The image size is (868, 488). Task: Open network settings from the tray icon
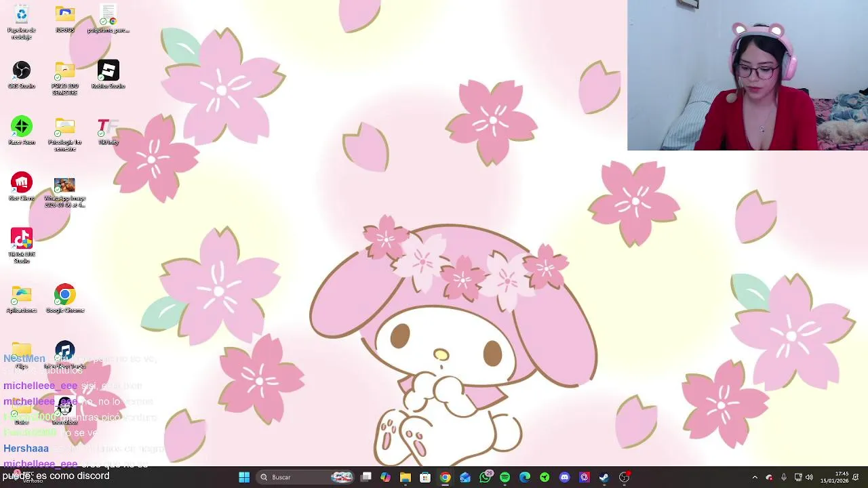(798, 477)
